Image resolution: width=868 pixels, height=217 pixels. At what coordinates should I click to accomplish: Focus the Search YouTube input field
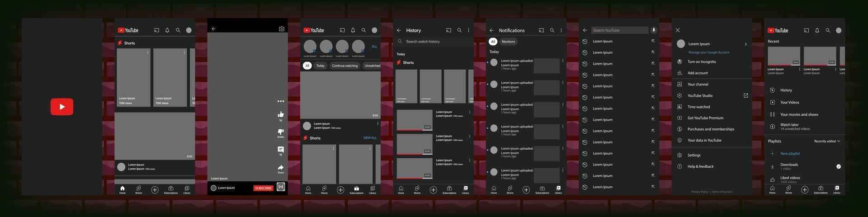coord(620,30)
